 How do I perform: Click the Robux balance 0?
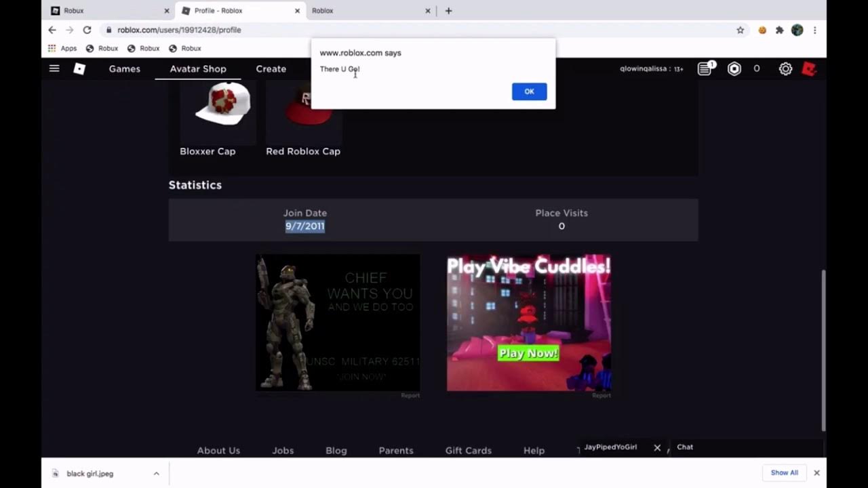pyautogui.click(x=757, y=68)
